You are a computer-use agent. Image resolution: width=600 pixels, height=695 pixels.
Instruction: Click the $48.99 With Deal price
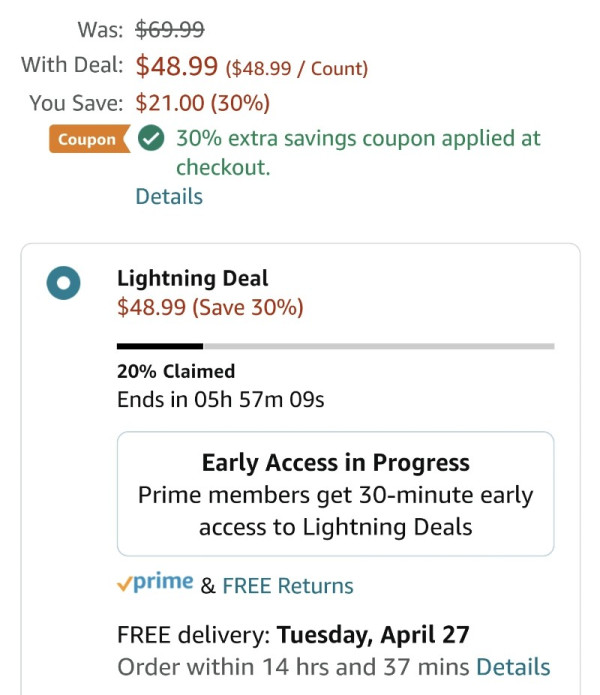coord(177,66)
